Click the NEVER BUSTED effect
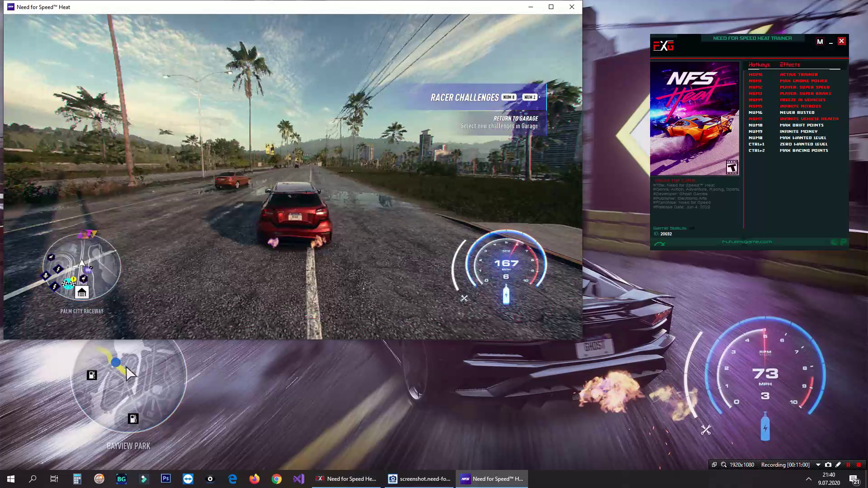Screen dimensions: 868x488 797,113
